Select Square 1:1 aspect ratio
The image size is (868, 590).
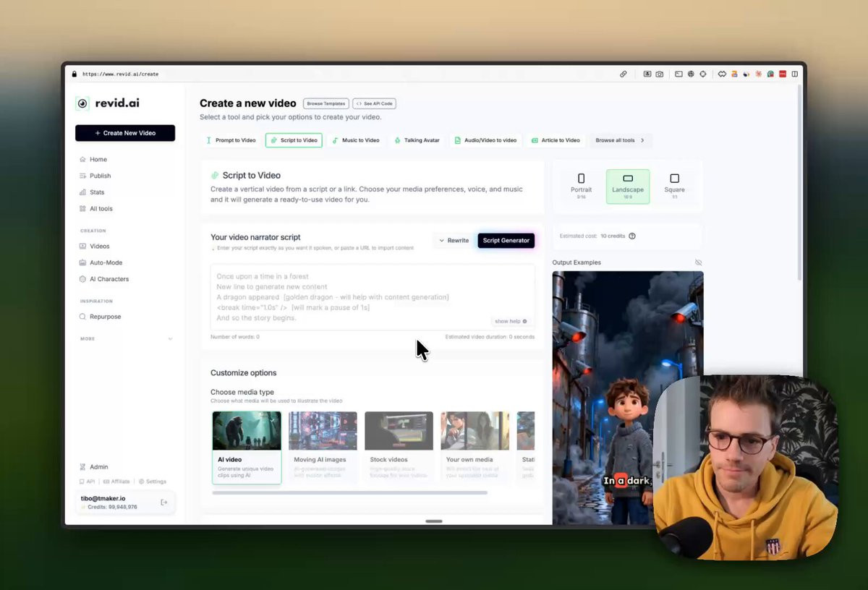tap(674, 187)
